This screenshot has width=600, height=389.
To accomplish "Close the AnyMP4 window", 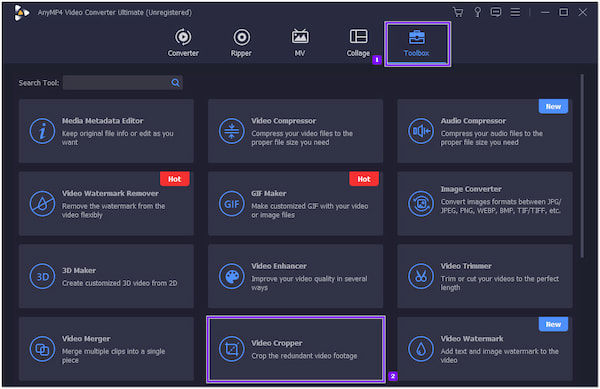I will [x=582, y=12].
